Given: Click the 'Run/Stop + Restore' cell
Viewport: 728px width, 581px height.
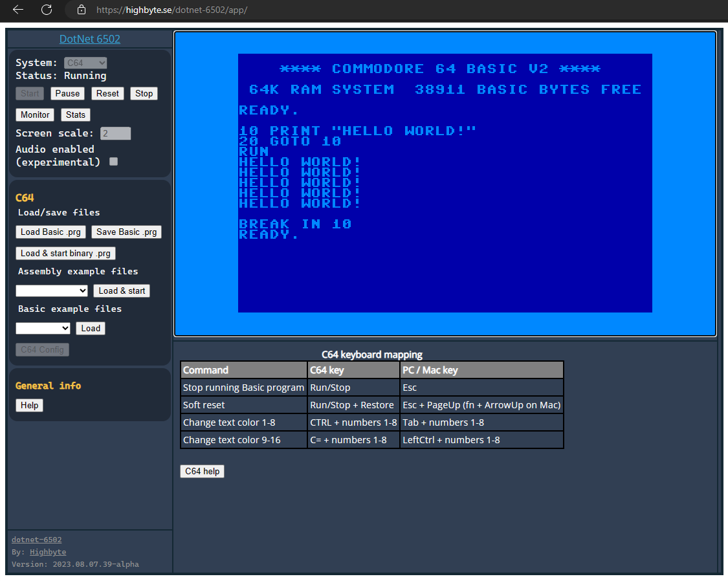Looking at the screenshot, I should coord(353,405).
